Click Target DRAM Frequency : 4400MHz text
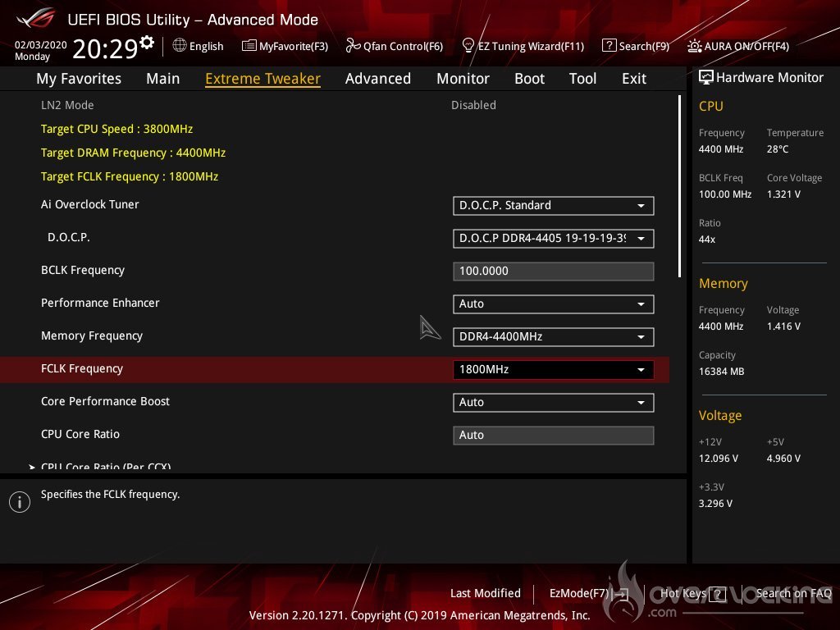This screenshot has width=840, height=630. coord(134,153)
